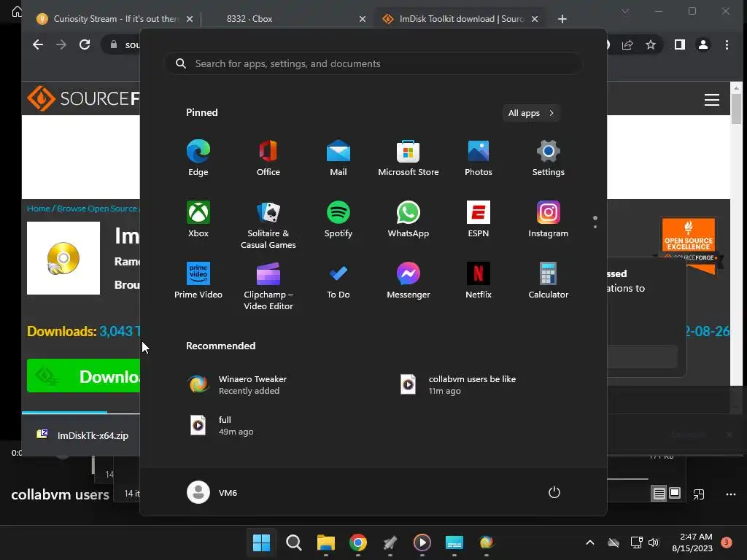The width and height of the screenshot is (747, 560).
Task: Open taskbar Search
Action: [293, 542]
